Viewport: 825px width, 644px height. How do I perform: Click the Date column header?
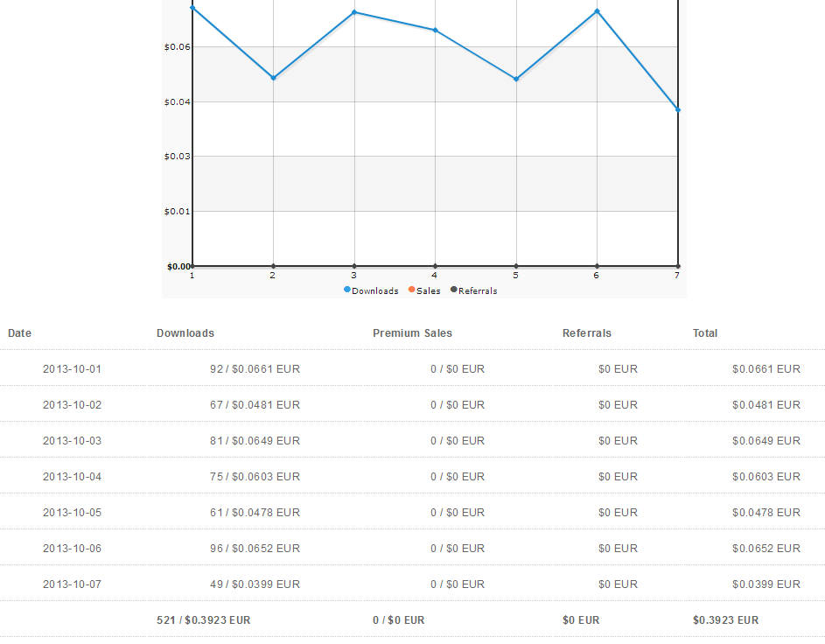tap(19, 333)
